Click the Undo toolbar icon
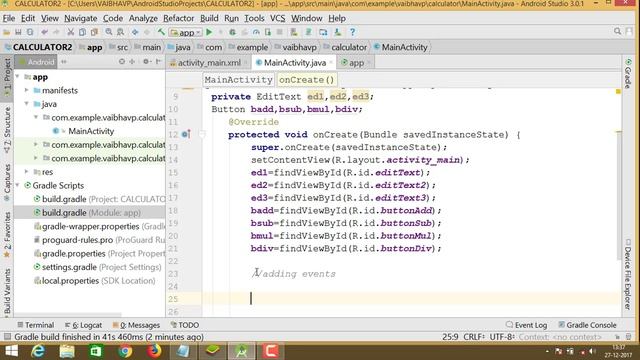The height and width of the screenshot is (360, 640). [x=44, y=32]
